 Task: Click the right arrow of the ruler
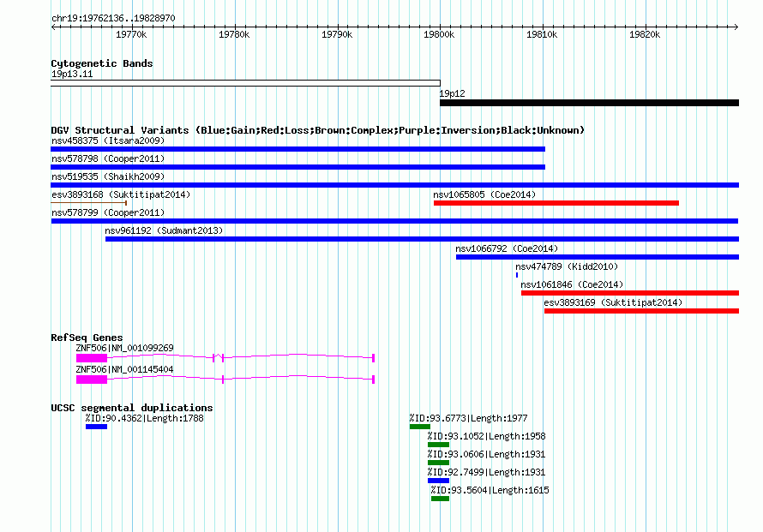736,27
